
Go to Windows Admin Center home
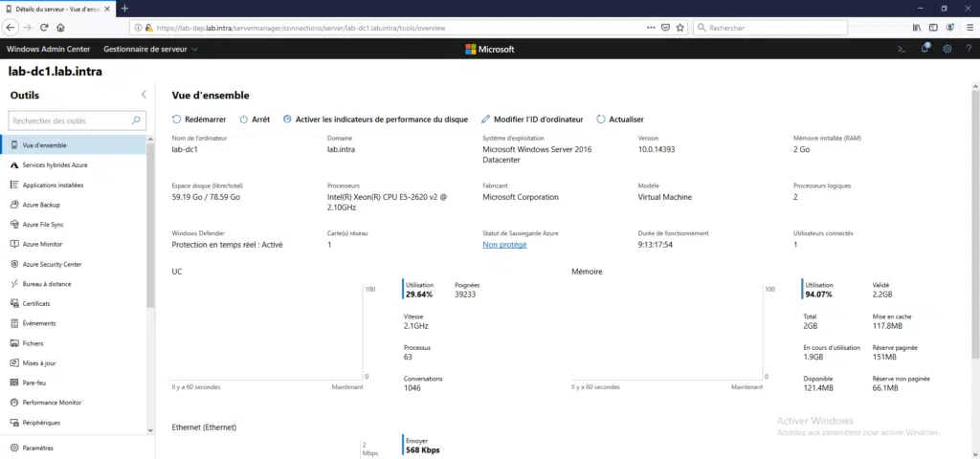click(48, 49)
